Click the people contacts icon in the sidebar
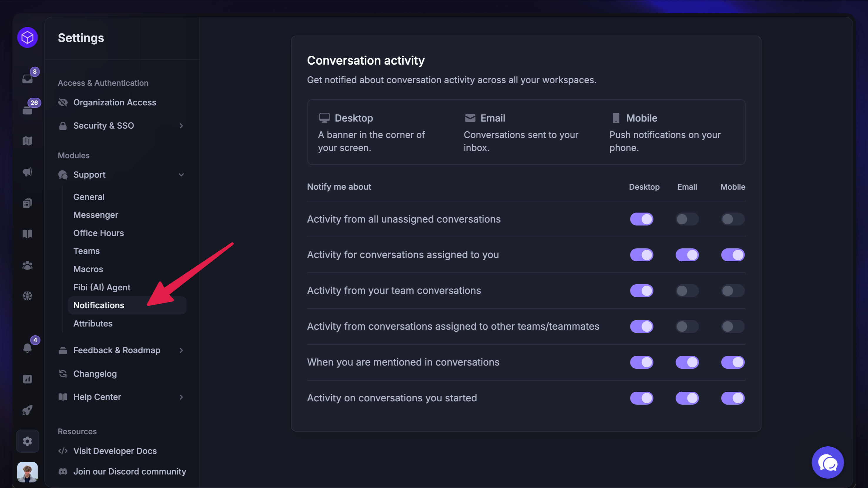Viewport: 868px width, 488px height. point(28,265)
